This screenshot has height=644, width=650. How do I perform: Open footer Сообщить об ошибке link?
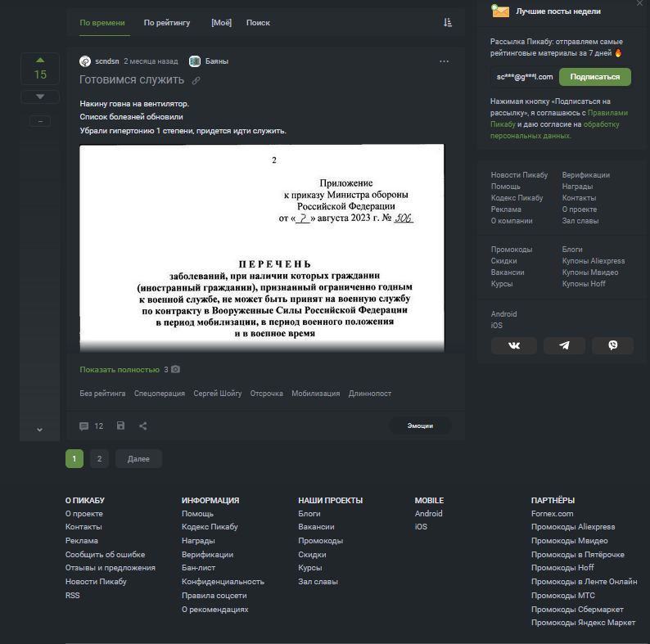(106, 555)
